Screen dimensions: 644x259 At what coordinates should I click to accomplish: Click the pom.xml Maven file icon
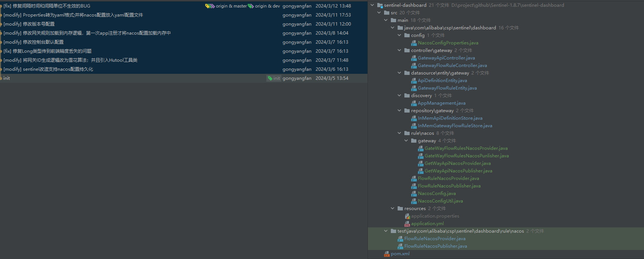click(x=387, y=254)
